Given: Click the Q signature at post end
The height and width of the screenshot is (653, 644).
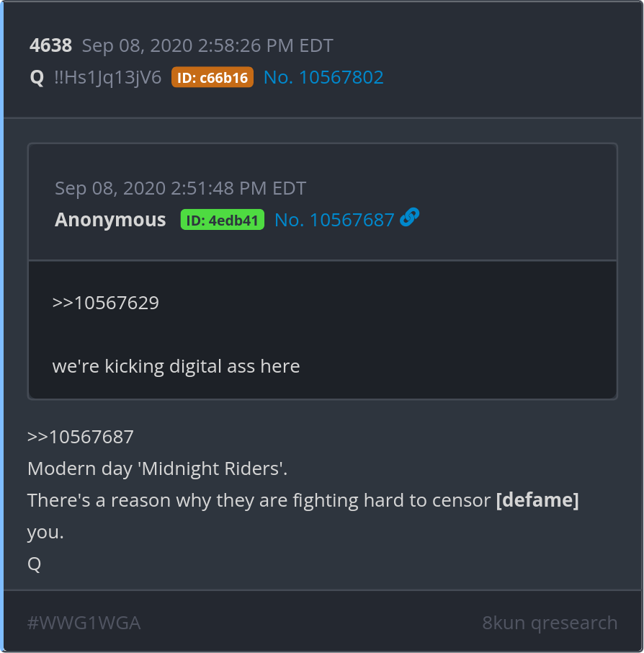Looking at the screenshot, I should [34, 564].
